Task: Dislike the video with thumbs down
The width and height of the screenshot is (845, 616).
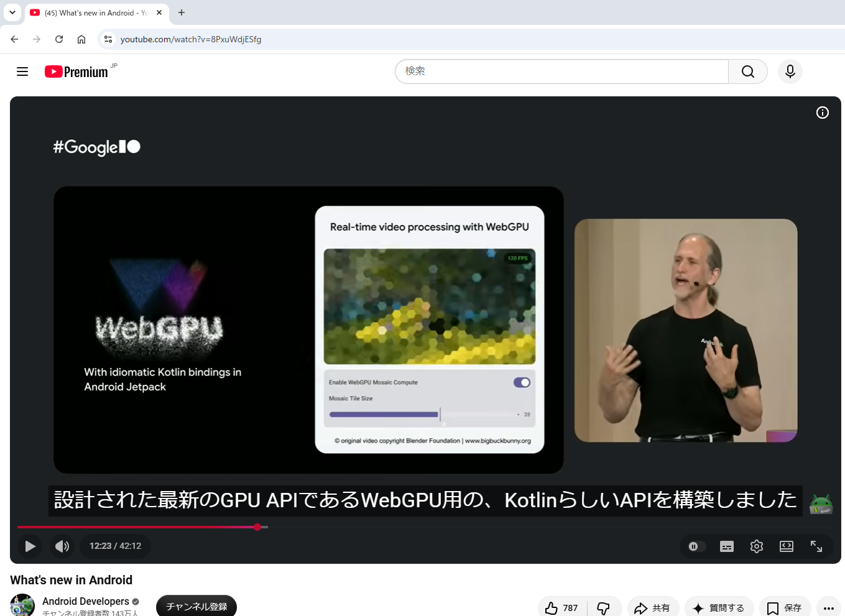Action: (x=604, y=608)
